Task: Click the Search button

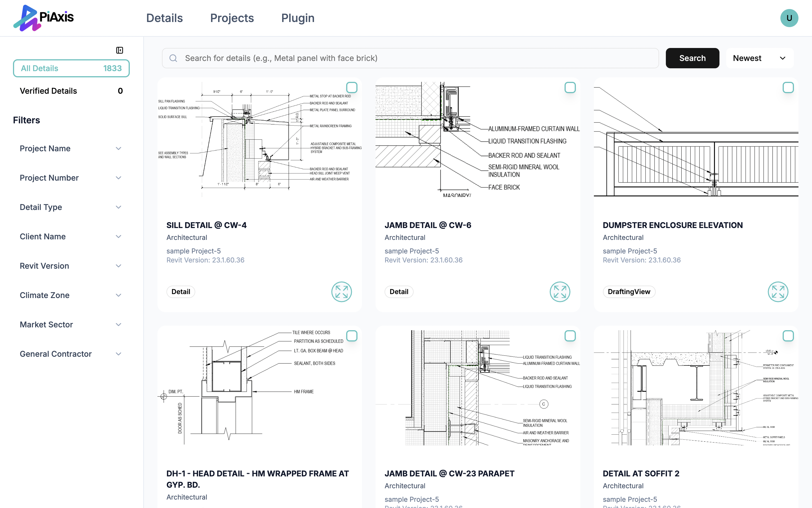Action: (x=692, y=58)
